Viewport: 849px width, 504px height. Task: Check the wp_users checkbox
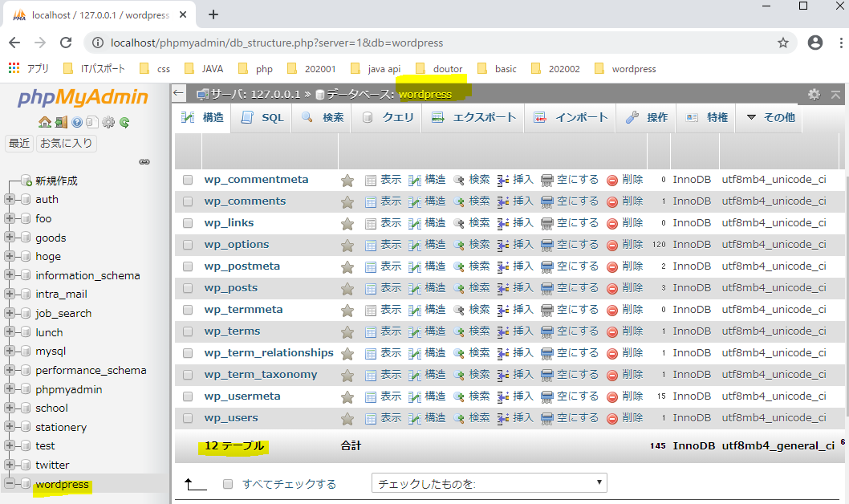(188, 418)
